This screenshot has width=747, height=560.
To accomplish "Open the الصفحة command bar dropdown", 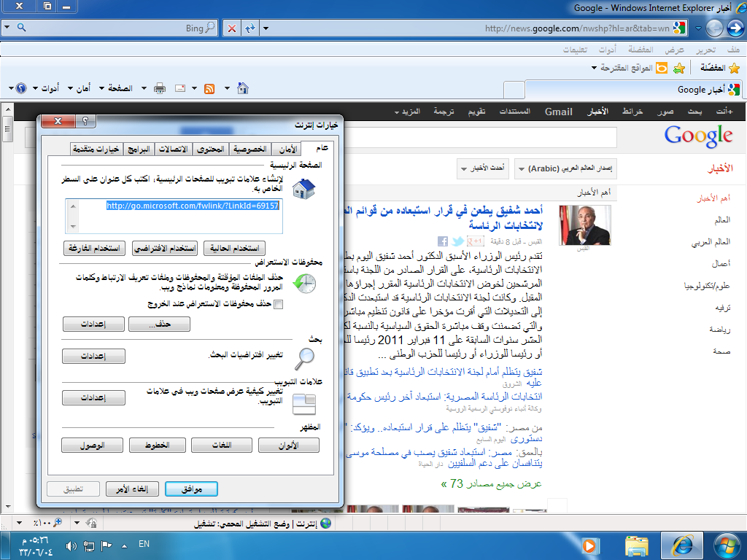I will [x=115, y=88].
